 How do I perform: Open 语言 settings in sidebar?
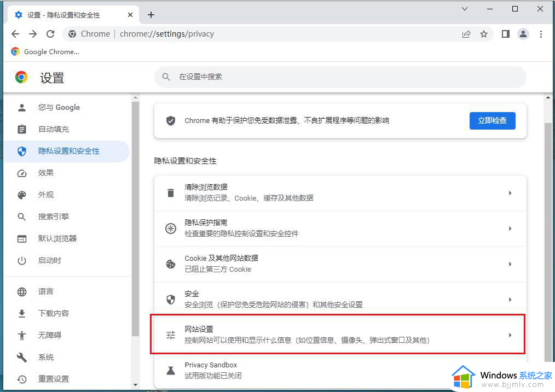pos(67,291)
